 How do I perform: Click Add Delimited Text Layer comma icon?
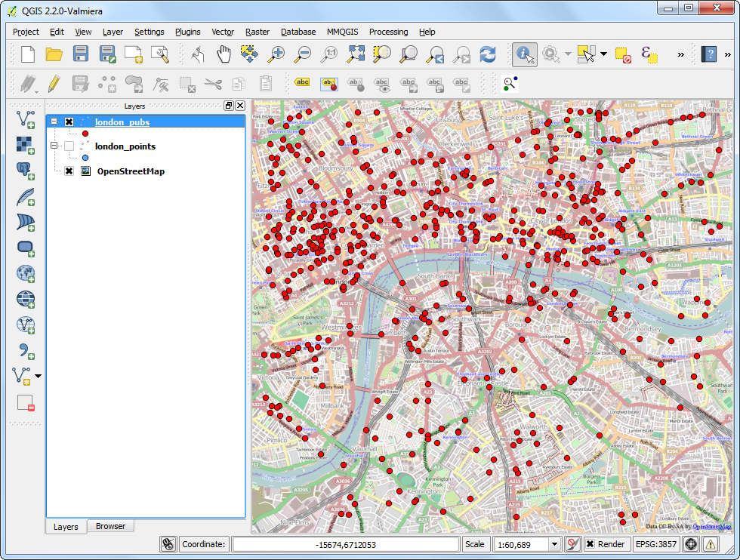pyautogui.click(x=26, y=350)
